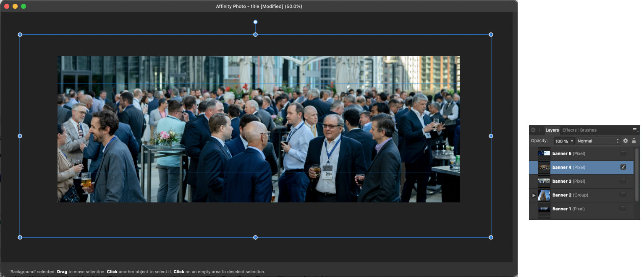
Task: Click the 100 % opacity value field
Action: [x=561, y=141]
